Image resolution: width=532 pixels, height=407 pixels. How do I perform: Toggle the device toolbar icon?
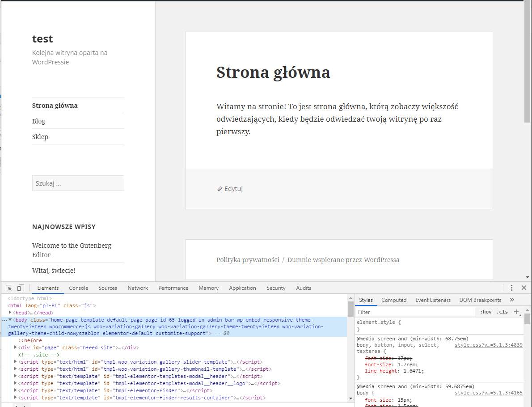(21, 288)
